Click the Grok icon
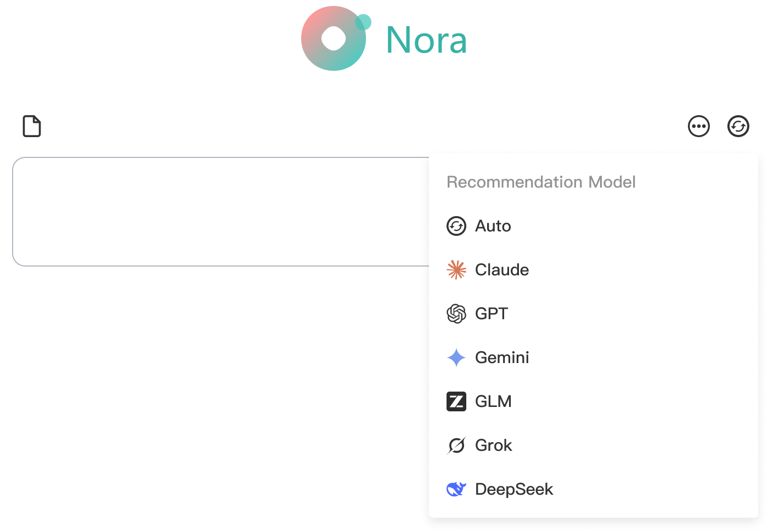The image size is (768, 532). 456,445
